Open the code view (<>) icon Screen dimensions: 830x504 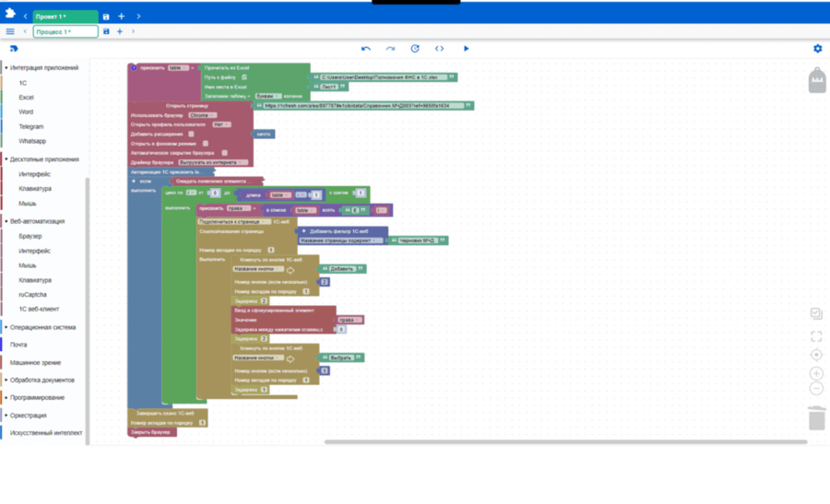tap(440, 49)
